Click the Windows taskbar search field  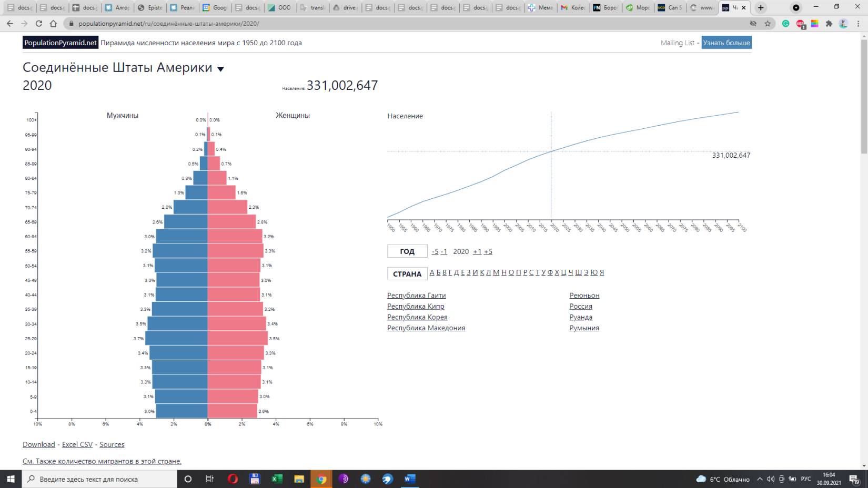(x=100, y=479)
